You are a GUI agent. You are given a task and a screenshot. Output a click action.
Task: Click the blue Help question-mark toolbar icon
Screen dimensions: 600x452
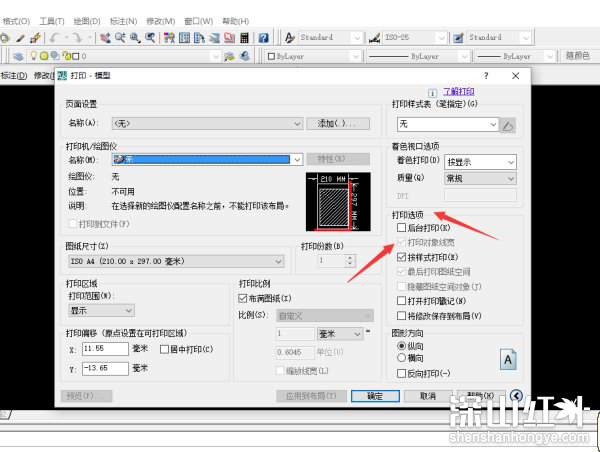[263, 38]
